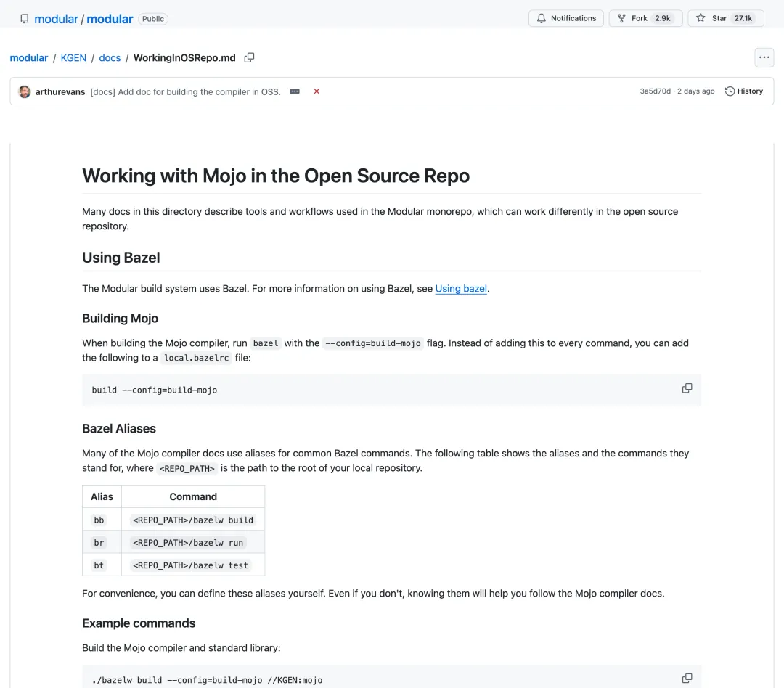
Task: Click the Example commands heading
Action: (x=139, y=623)
